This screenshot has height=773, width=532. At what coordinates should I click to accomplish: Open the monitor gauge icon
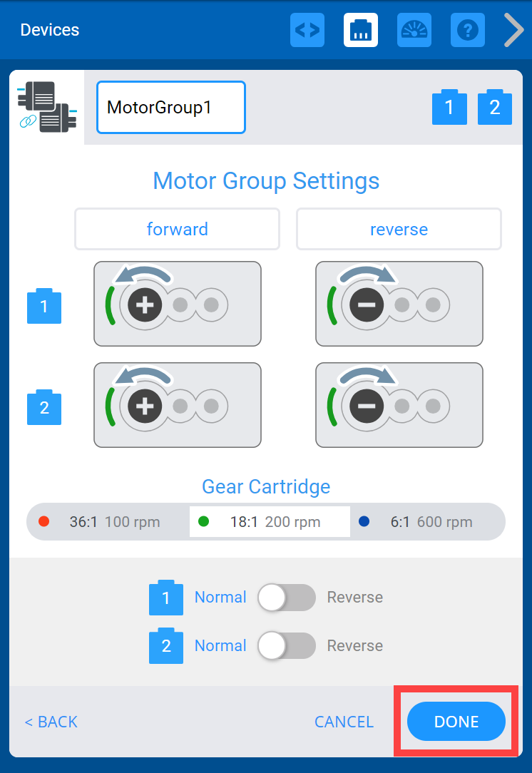coord(414,30)
